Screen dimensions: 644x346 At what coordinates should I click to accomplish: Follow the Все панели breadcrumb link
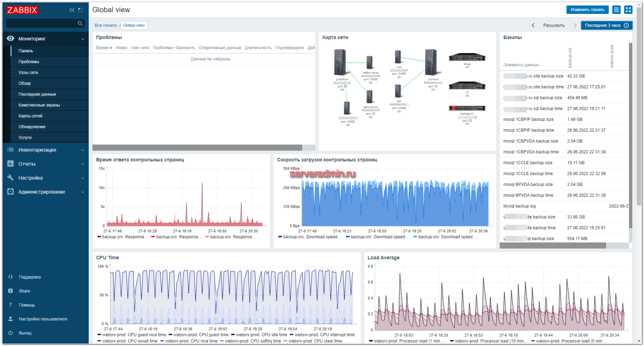tap(106, 25)
